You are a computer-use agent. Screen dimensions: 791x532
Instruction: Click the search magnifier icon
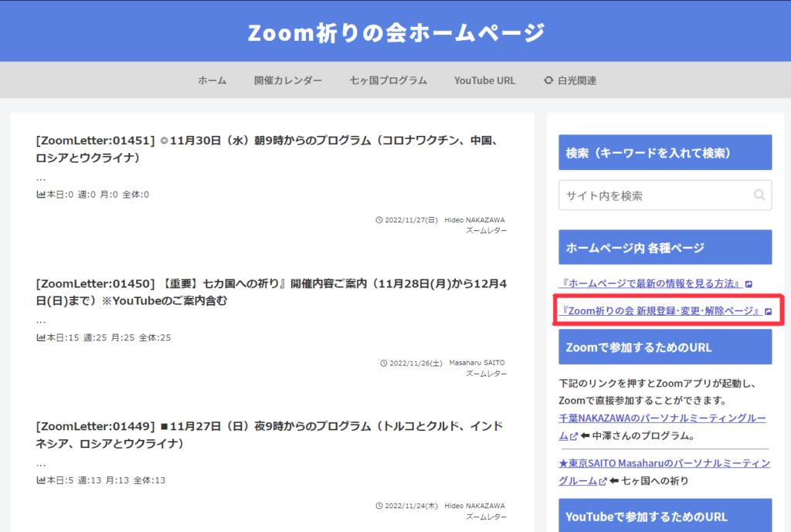759,195
